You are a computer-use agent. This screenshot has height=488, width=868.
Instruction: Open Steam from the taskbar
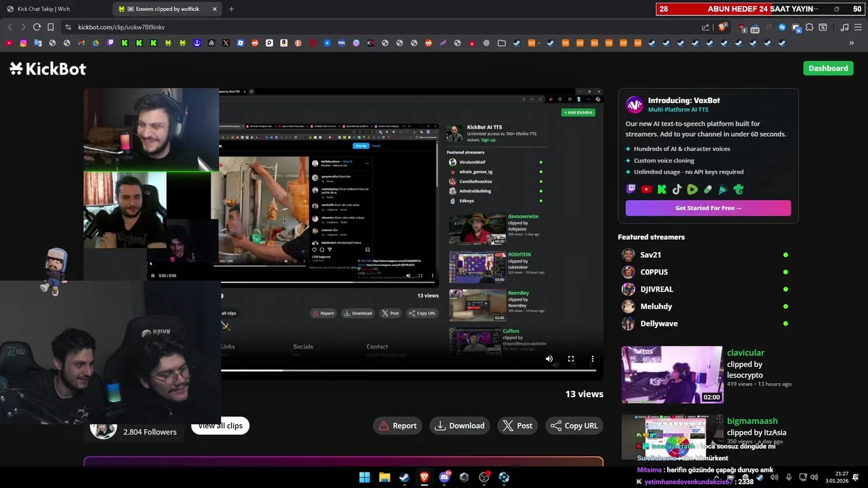tap(404, 477)
